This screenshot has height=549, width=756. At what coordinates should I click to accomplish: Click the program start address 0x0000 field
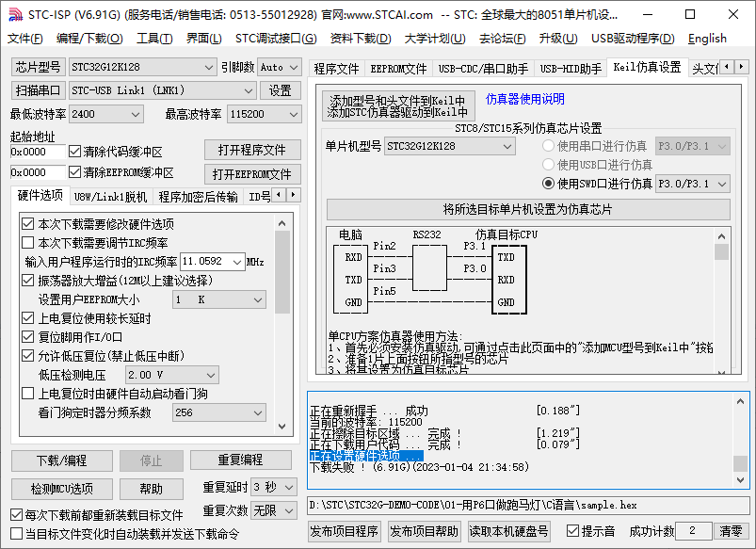38,152
